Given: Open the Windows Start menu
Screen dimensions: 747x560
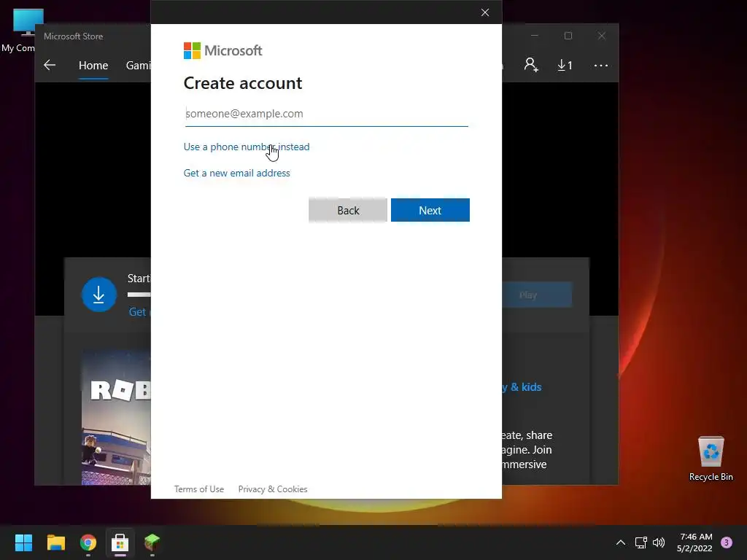Looking at the screenshot, I should point(23,542).
